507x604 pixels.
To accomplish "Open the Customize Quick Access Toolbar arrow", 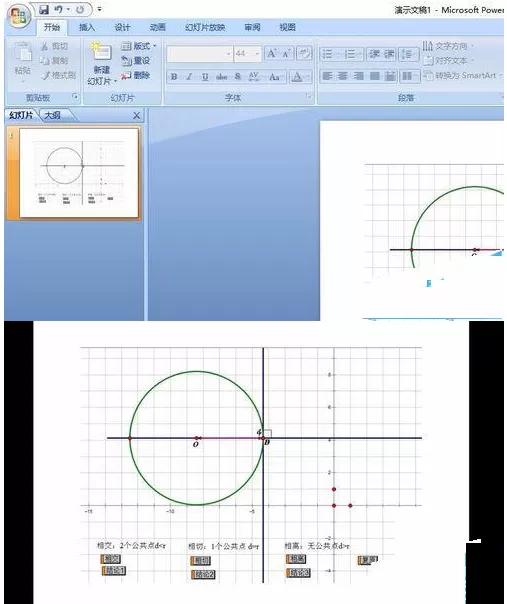I will pos(100,9).
